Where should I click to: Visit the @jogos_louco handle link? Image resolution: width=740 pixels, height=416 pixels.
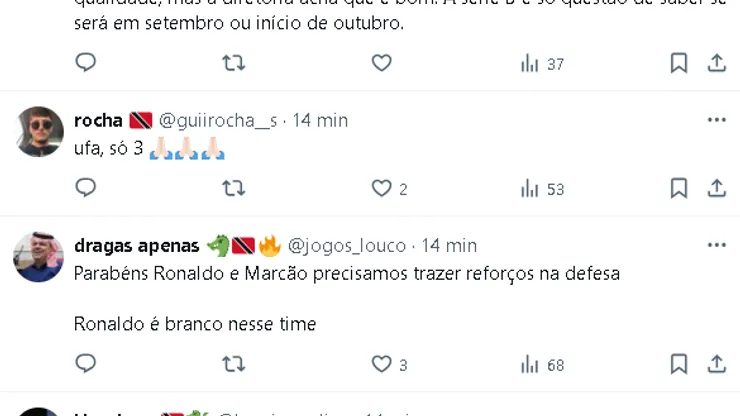(x=347, y=245)
